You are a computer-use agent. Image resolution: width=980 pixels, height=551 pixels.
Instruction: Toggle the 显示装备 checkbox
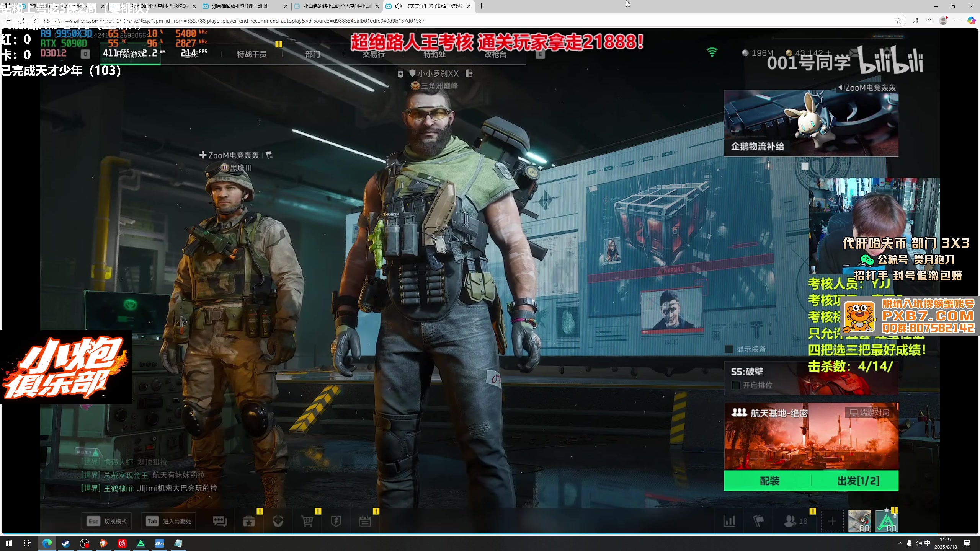[x=729, y=349]
